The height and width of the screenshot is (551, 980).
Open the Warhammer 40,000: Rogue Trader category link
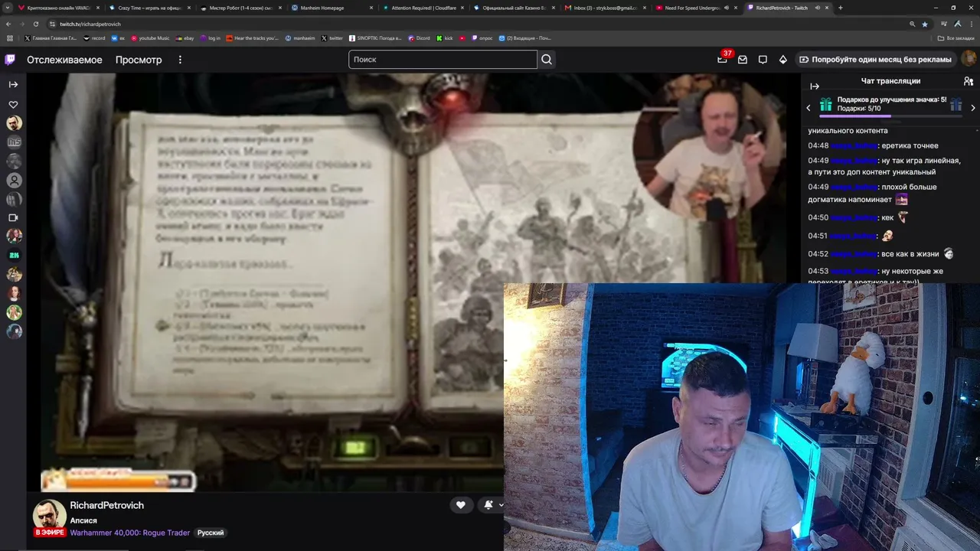coord(130,533)
